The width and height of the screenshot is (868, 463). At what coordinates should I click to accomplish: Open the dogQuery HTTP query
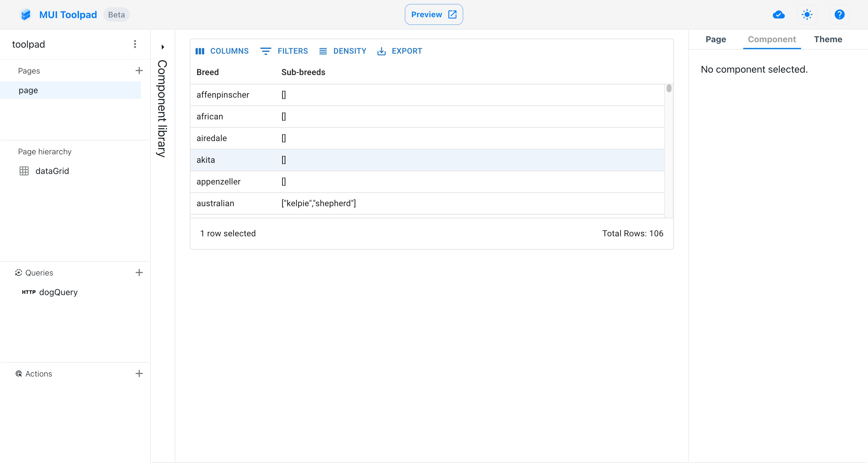coord(58,292)
